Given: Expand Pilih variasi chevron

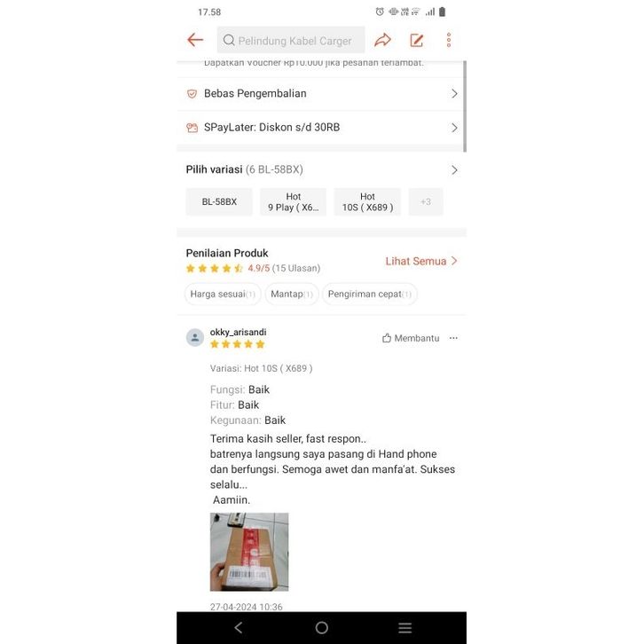Looking at the screenshot, I should [x=454, y=170].
